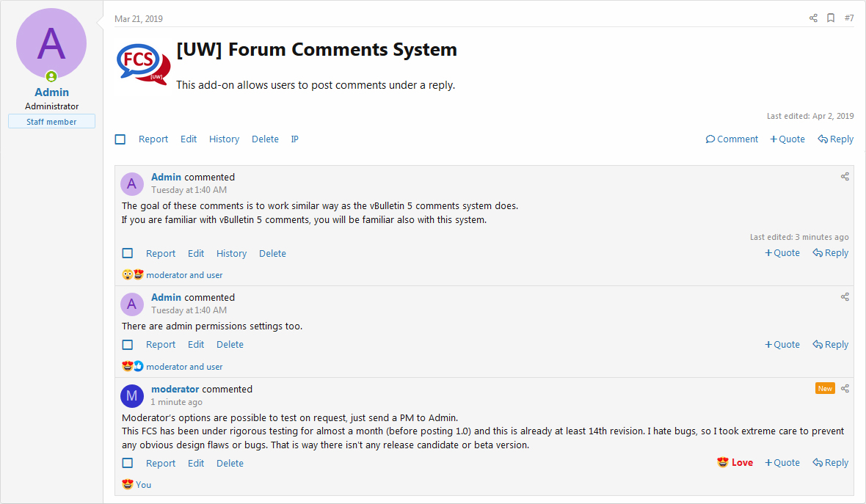Viewport: 866px width, 504px height.
Task: Select the first Admin comment checkbox
Action: pos(128,253)
